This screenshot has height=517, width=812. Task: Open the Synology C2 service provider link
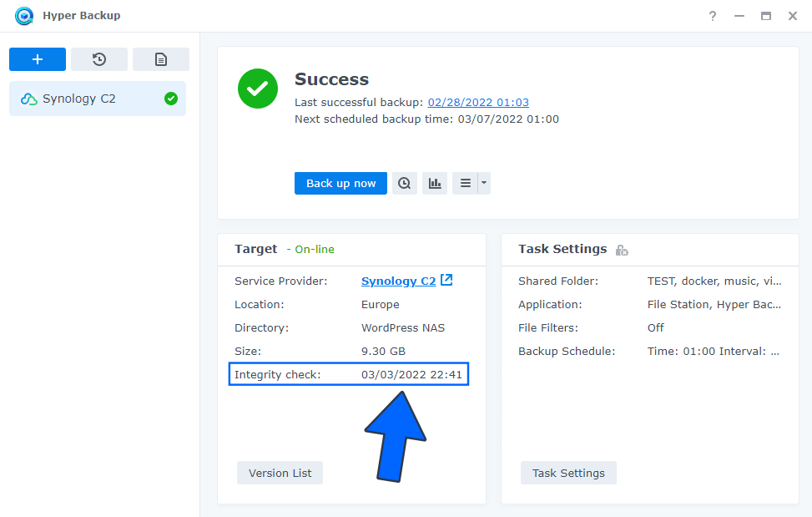click(399, 281)
